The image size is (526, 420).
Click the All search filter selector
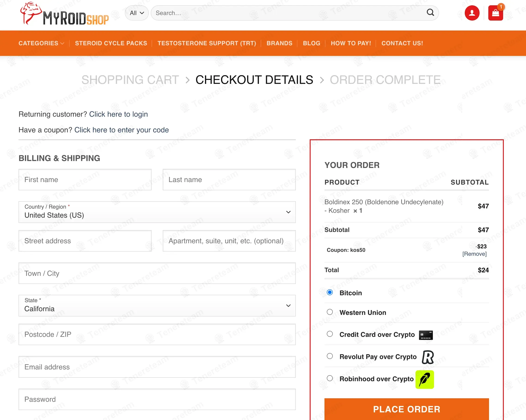click(137, 13)
